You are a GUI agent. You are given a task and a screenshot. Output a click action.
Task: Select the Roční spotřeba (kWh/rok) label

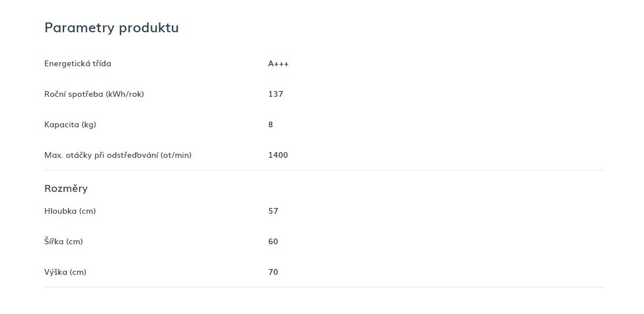pyautogui.click(x=94, y=94)
